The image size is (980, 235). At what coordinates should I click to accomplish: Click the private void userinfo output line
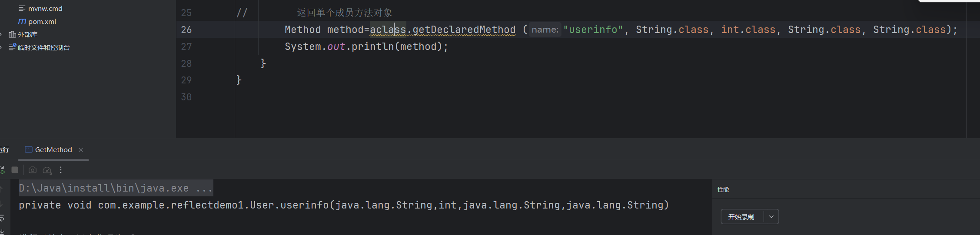pos(344,205)
